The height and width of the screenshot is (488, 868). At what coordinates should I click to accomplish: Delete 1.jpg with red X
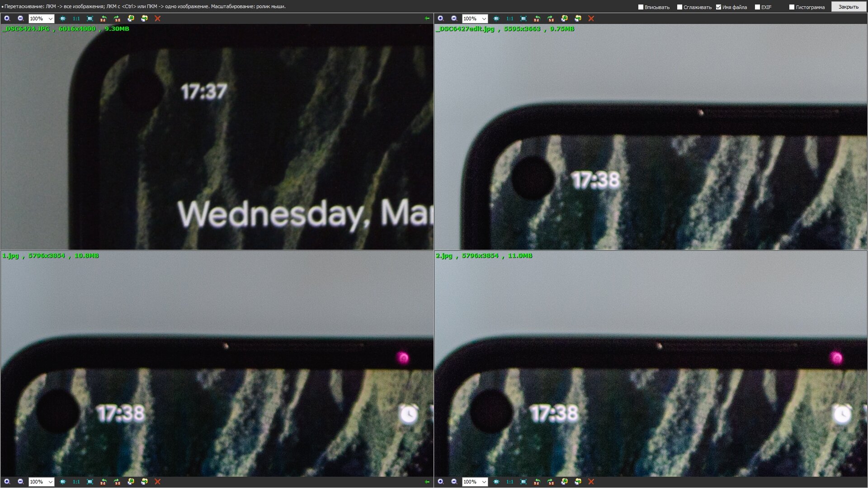(158, 482)
